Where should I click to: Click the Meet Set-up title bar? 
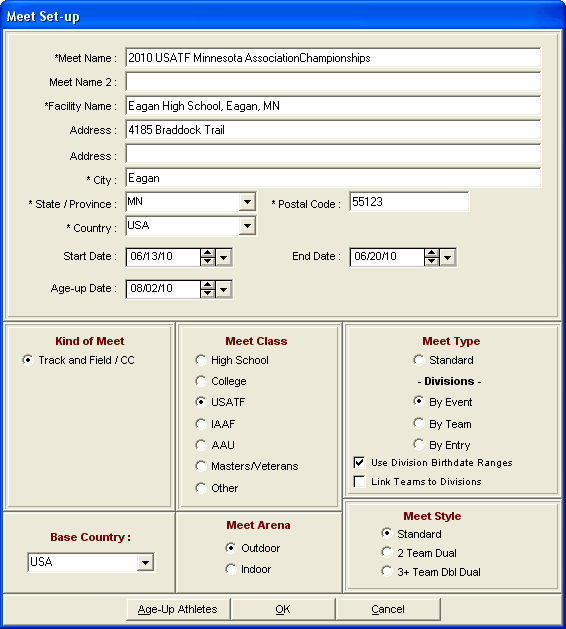tap(283, 16)
